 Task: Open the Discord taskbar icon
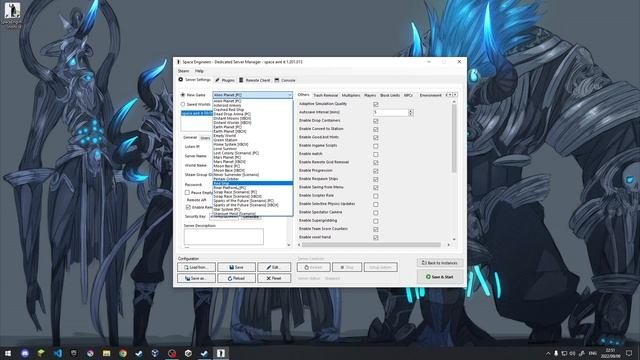pyautogui.click(x=25, y=353)
